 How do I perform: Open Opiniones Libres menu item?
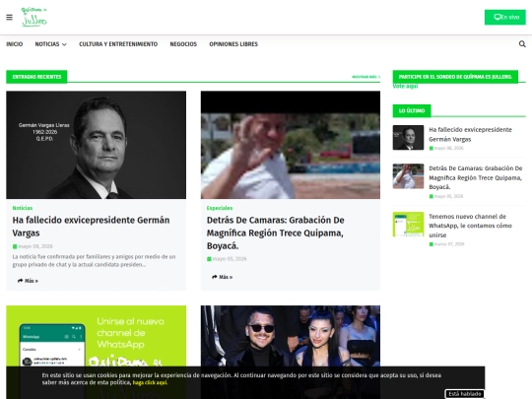233,44
